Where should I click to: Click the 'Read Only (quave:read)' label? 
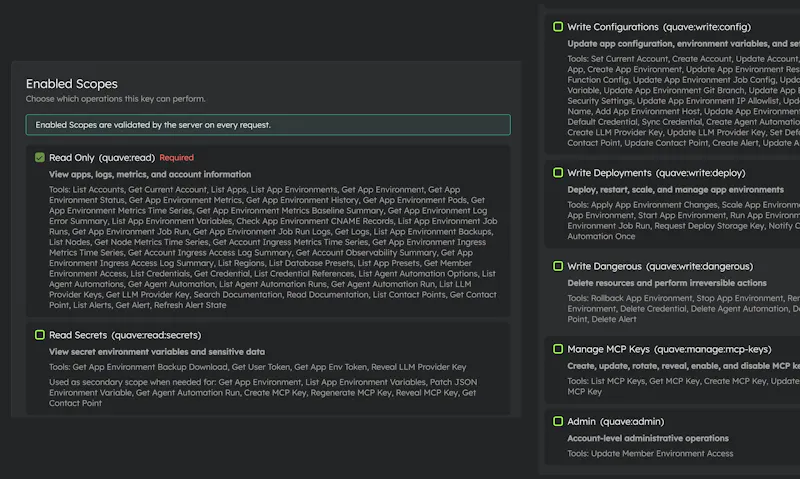pos(102,158)
